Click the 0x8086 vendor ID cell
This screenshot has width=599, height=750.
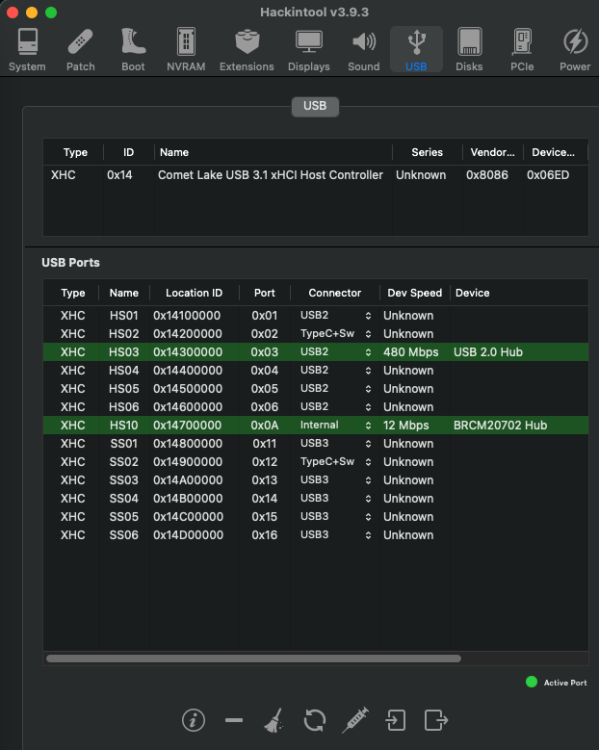coord(487,175)
